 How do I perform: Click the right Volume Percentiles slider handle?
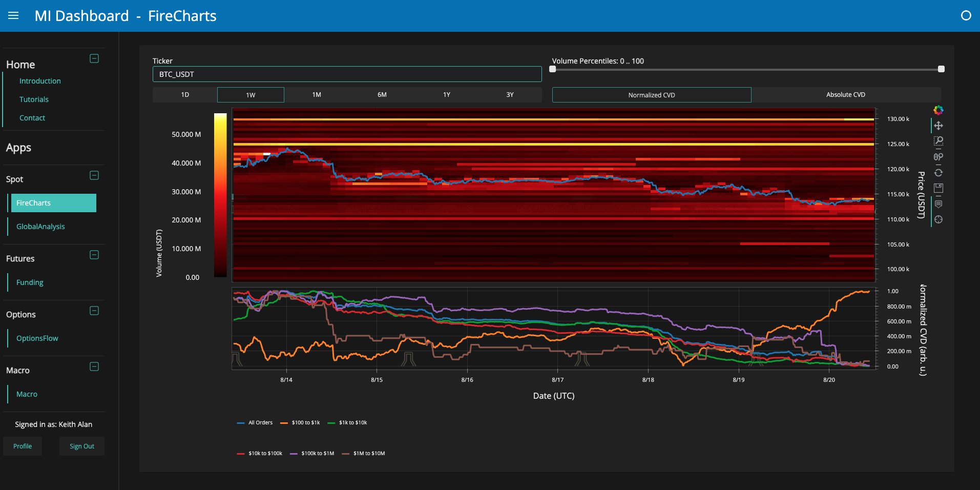coord(941,69)
